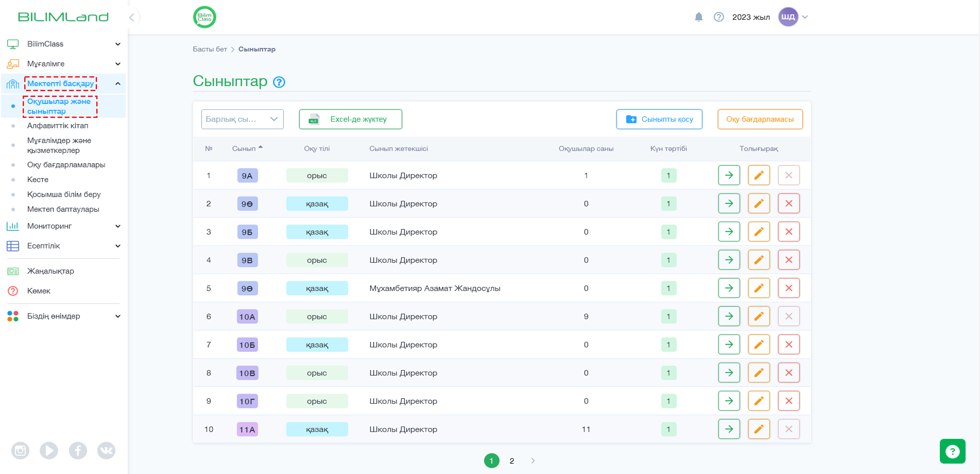Select Кесте menu item
This screenshot has width=980, height=474.
tap(38, 180)
